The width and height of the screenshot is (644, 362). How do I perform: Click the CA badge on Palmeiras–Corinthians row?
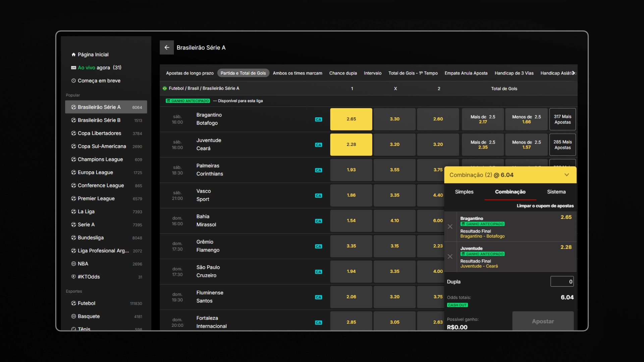pyautogui.click(x=318, y=171)
